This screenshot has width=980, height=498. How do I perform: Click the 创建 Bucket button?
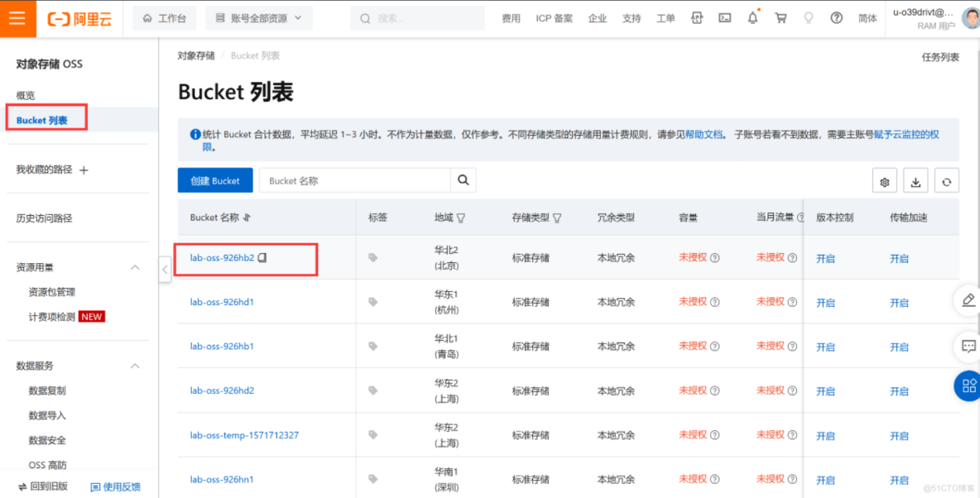(x=215, y=180)
